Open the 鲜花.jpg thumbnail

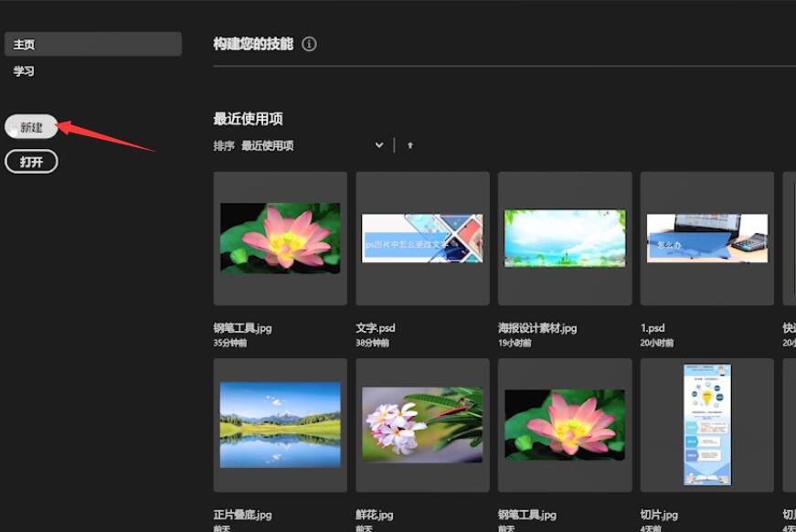click(x=422, y=425)
